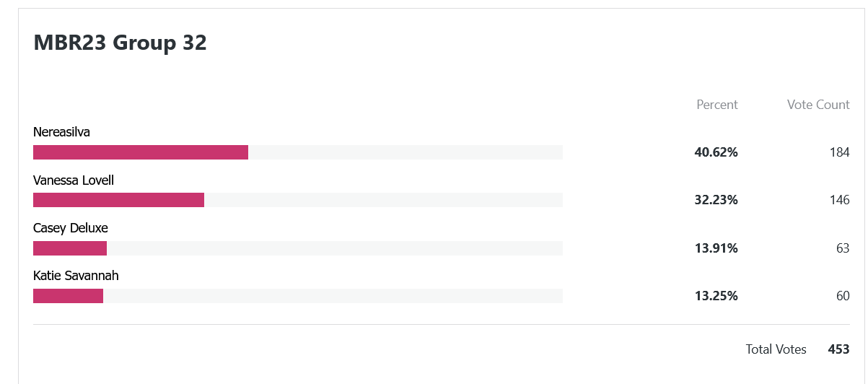Click the pink fill of Katie Savannah's bar
Image resolution: width=868 pixels, height=384 pixels.
click(68, 296)
